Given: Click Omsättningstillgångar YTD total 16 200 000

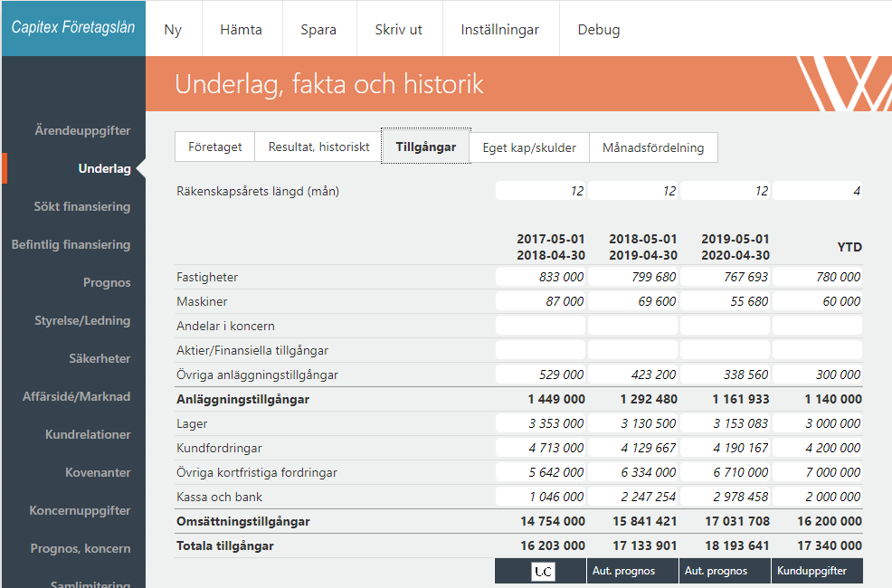Looking at the screenshot, I should [830, 521].
